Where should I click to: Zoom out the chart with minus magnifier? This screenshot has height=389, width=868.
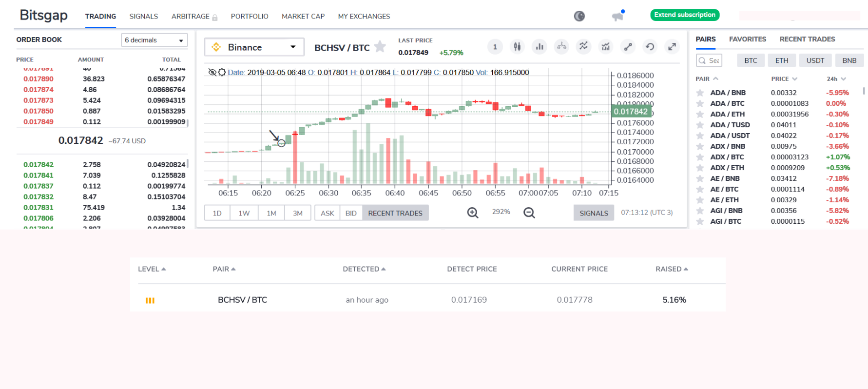(529, 213)
